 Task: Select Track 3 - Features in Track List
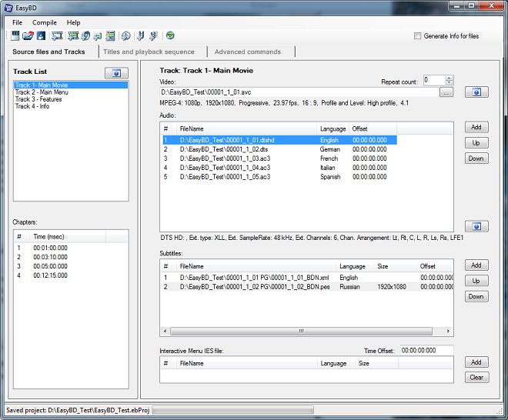click(71, 99)
